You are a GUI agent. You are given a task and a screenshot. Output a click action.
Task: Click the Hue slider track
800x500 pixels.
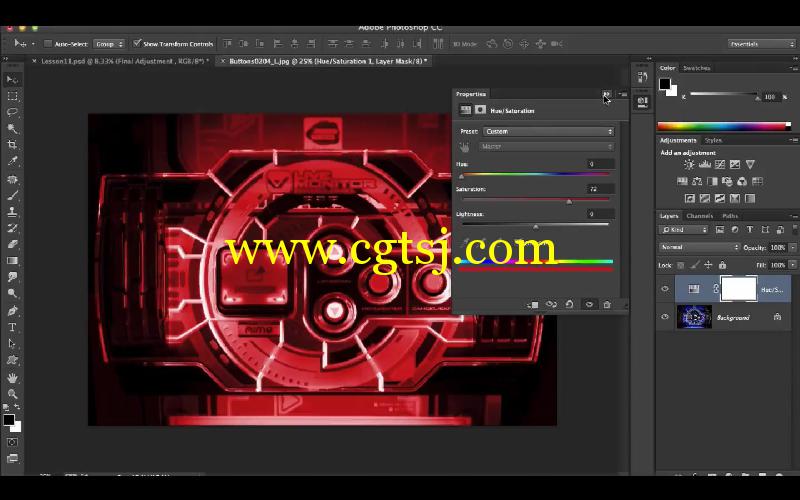(536, 174)
